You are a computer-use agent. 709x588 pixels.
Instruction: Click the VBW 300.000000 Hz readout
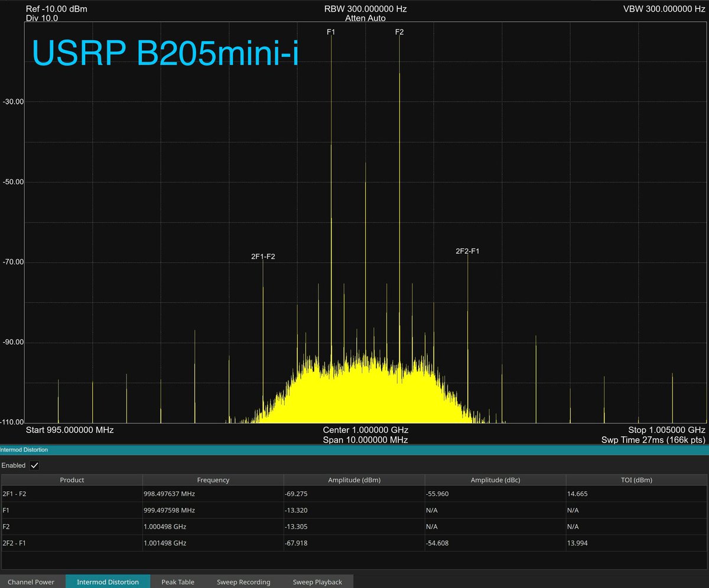coord(664,9)
